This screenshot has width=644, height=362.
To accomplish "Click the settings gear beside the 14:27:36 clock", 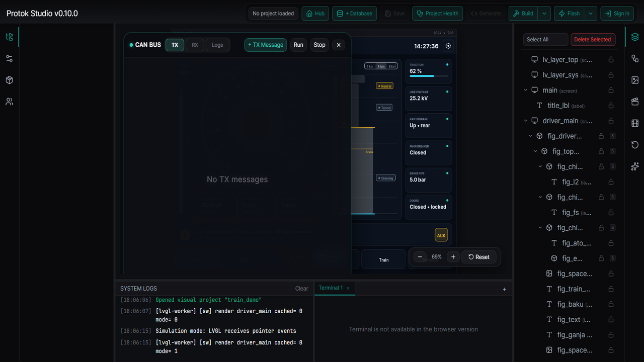I will click(x=448, y=46).
